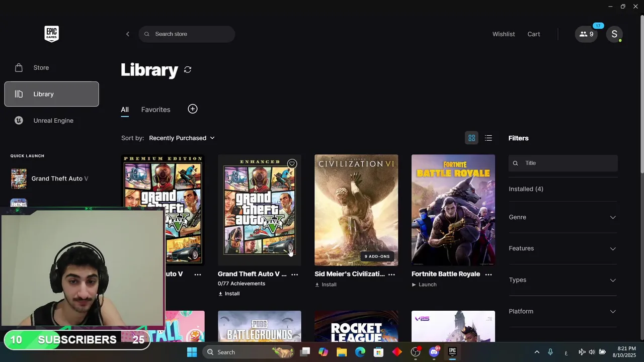Open File Explorer from the taskbar
The height and width of the screenshot is (362, 644).
pyautogui.click(x=342, y=352)
